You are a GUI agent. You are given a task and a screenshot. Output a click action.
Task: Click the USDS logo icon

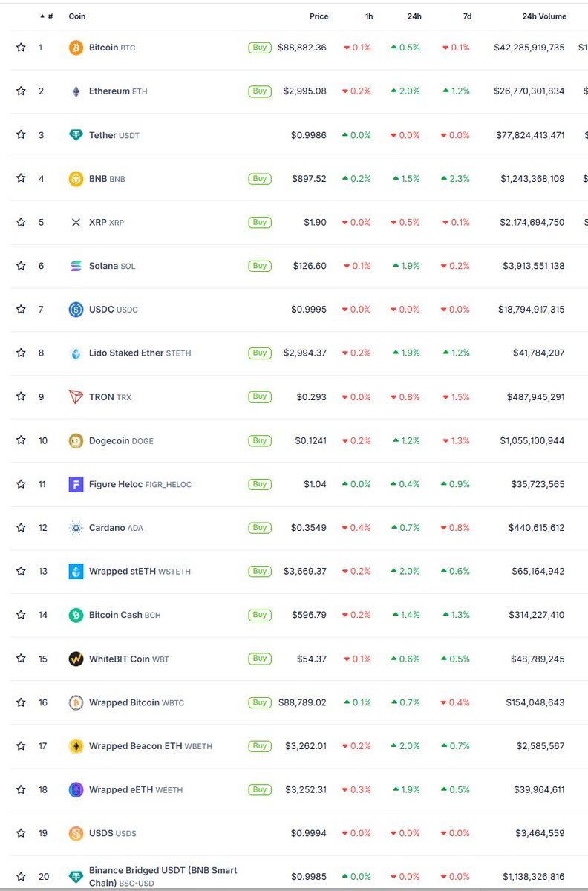click(x=76, y=833)
